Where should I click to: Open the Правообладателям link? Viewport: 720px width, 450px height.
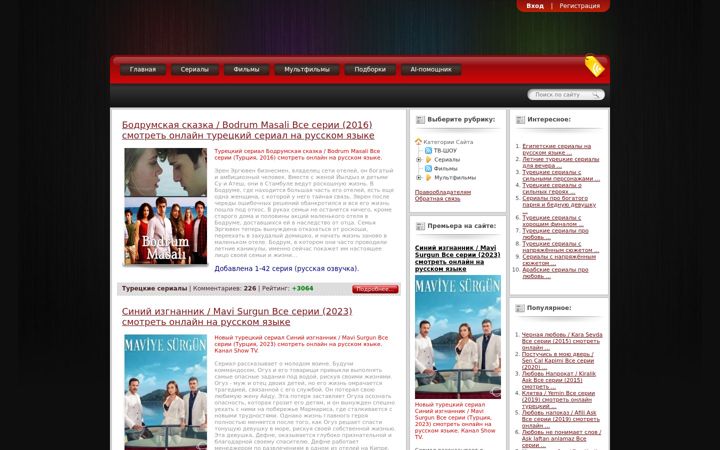click(x=443, y=192)
